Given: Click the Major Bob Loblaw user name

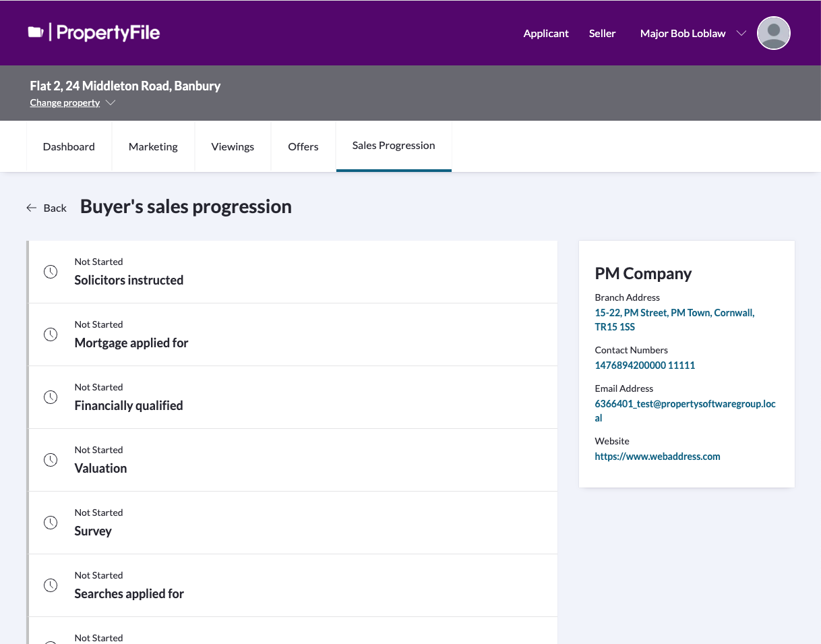Looking at the screenshot, I should [683, 33].
